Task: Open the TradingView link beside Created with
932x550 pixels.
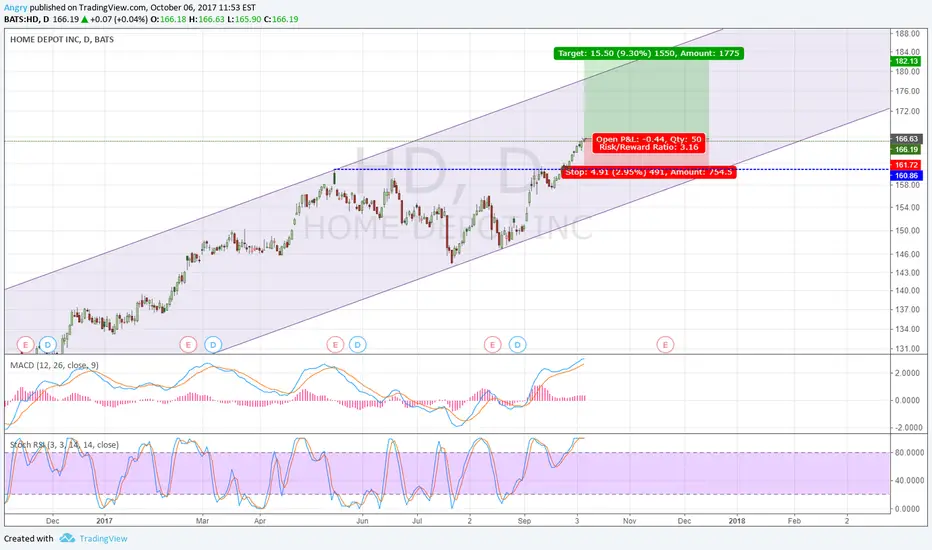Action: 103,539
